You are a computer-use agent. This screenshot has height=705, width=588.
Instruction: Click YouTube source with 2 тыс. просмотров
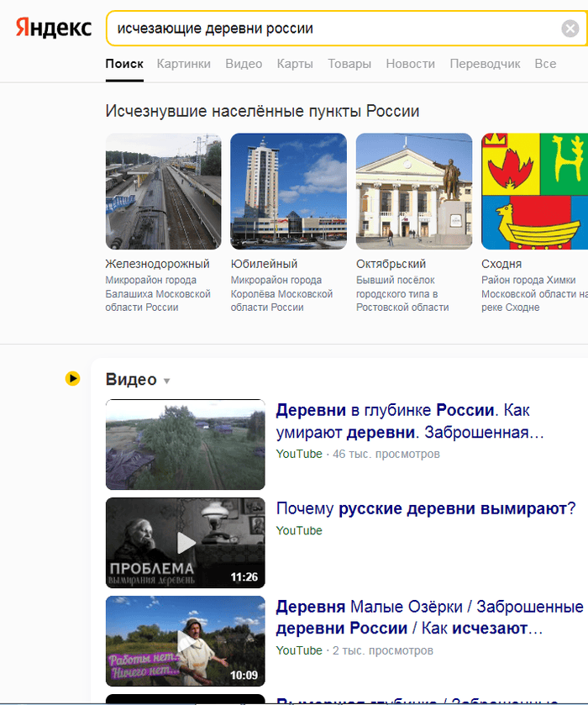point(299,650)
